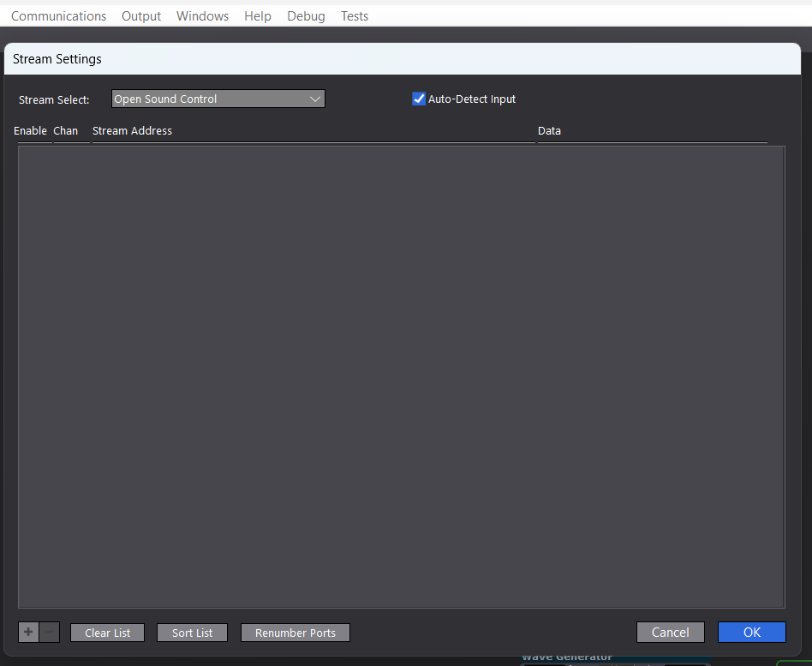Click the Enable column header

pyautogui.click(x=30, y=131)
